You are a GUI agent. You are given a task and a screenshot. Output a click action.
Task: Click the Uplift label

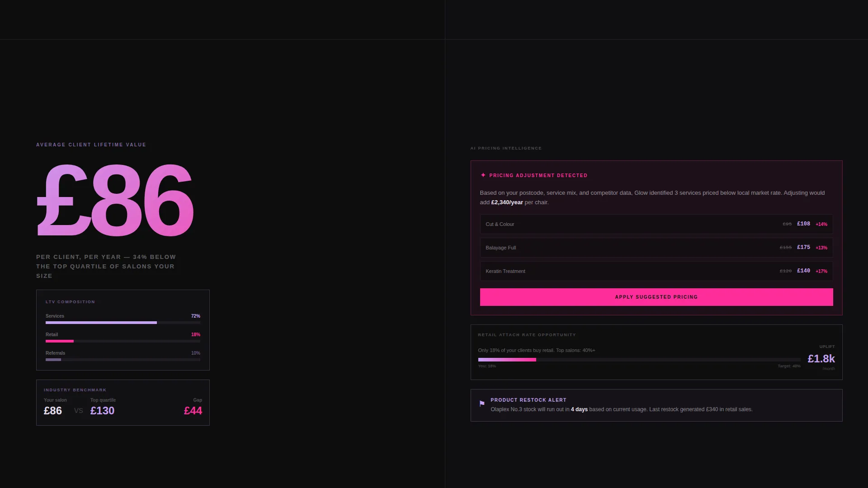coord(827,347)
